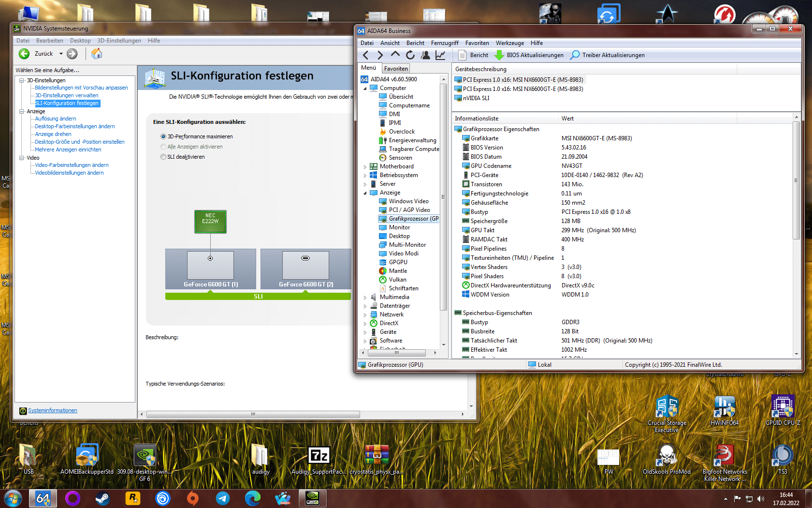Click the AIDA64 back navigation arrow

(x=365, y=55)
